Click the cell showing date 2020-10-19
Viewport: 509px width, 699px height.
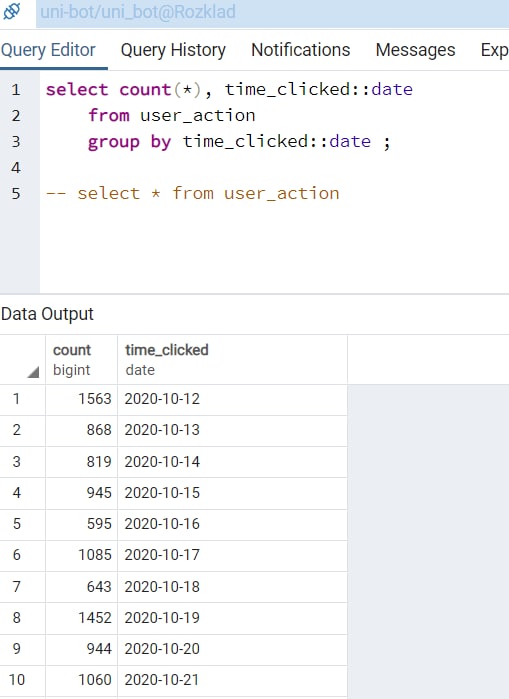pos(232,618)
